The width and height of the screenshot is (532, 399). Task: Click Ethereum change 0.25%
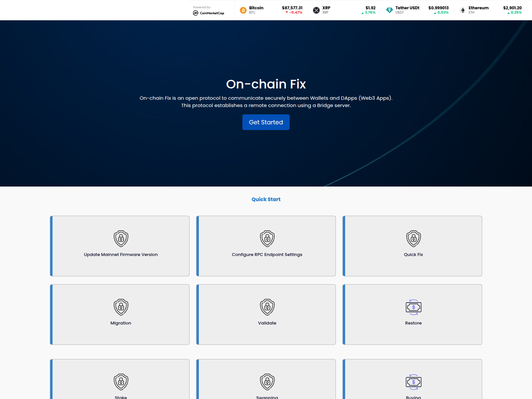click(x=514, y=12)
